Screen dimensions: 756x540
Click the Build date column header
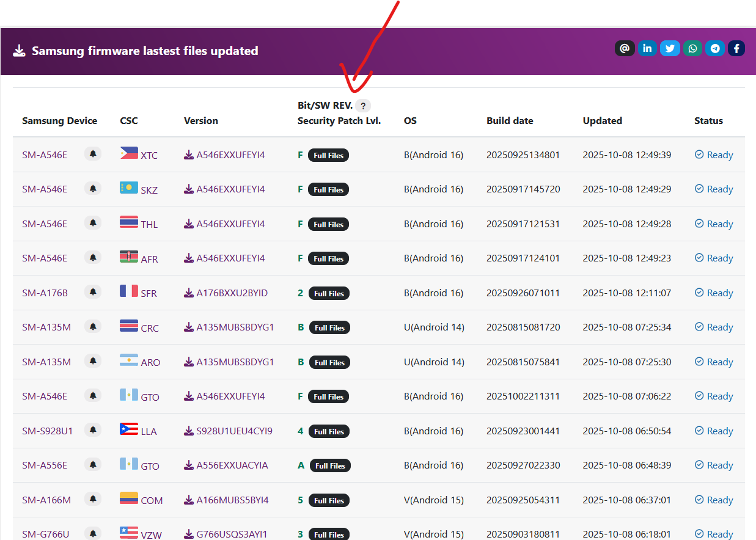(x=510, y=121)
